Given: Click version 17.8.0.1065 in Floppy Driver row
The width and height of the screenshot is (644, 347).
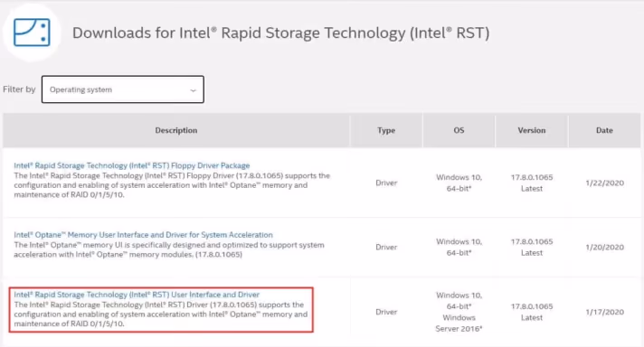Looking at the screenshot, I should pyautogui.click(x=532, y=177).
